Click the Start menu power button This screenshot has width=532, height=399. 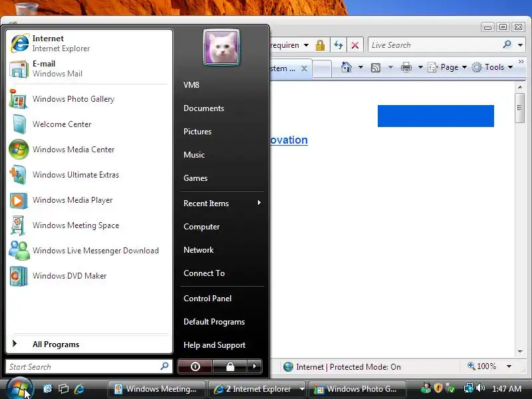(195, 366)
